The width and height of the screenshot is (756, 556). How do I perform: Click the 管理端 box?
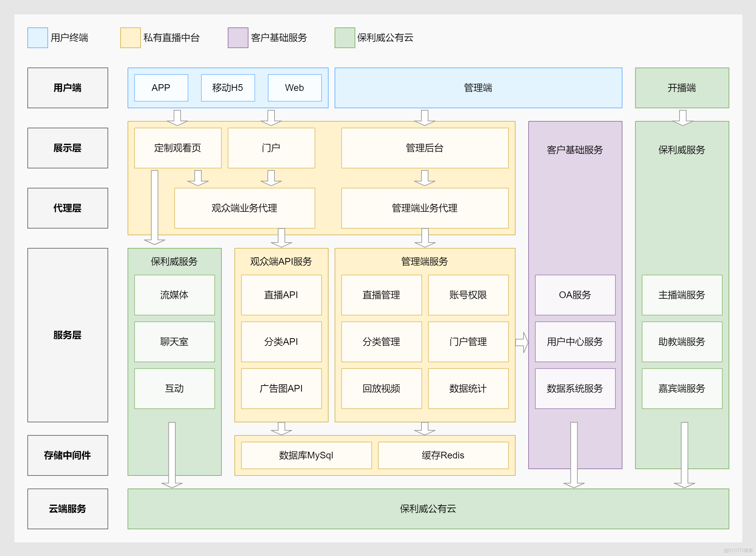[x=478, y=88]
